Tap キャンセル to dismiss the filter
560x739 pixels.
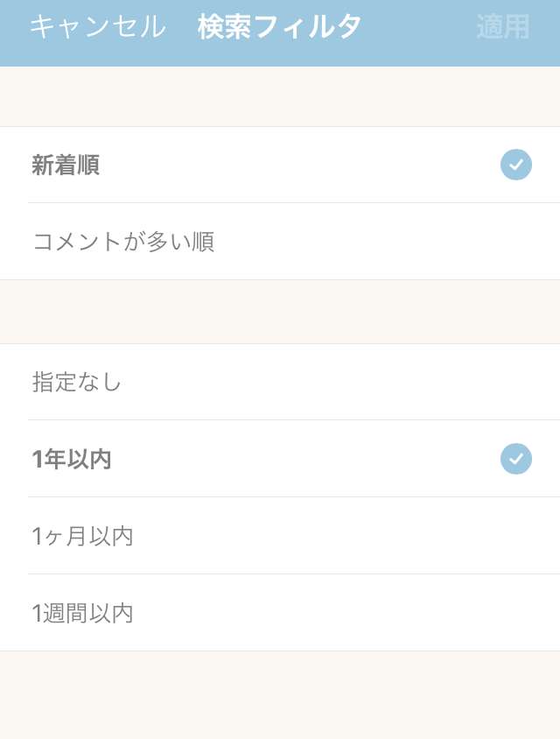(x=98, y=26)
